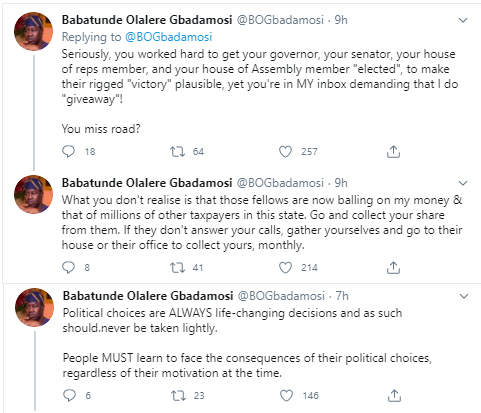
Task: Open the first tweet's chevron options menu
Action: pyautogui.click(x=463, y=20)
